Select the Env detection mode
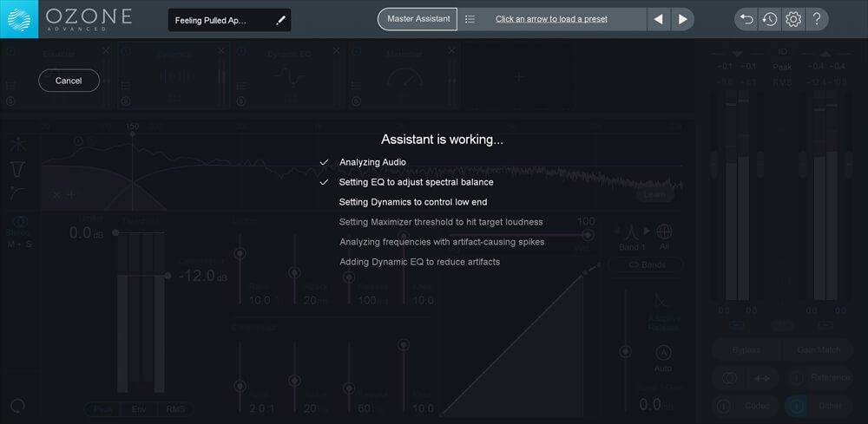This screenshot has width=868, height=424. click(138, 409)
